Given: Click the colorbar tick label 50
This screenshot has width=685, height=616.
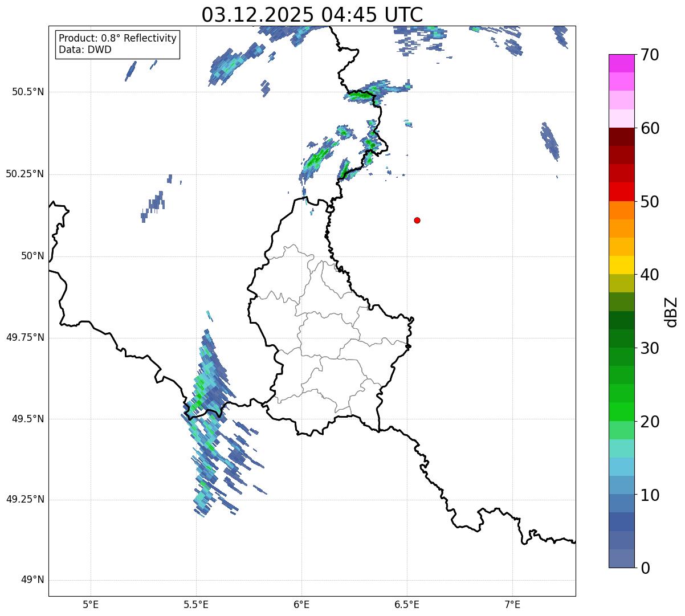Looking at the screenshot, I should [650, 202].
